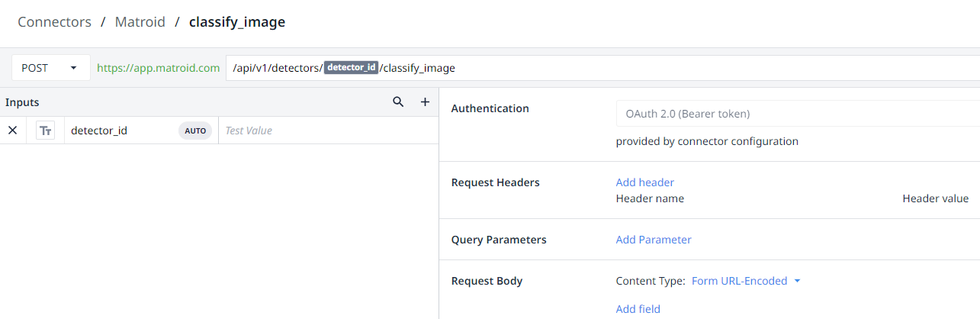
Task: Open the POST method dropdown
Action: click(50, 68)
